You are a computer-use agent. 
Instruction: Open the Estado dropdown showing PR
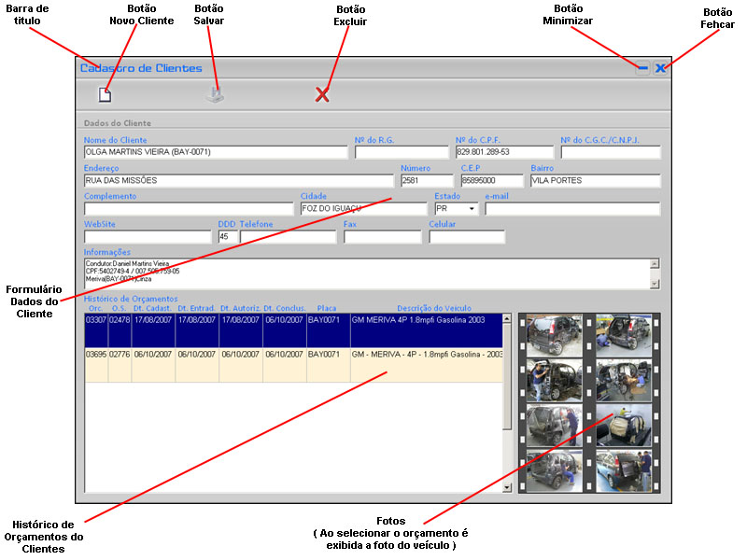(x=472, y=208)
